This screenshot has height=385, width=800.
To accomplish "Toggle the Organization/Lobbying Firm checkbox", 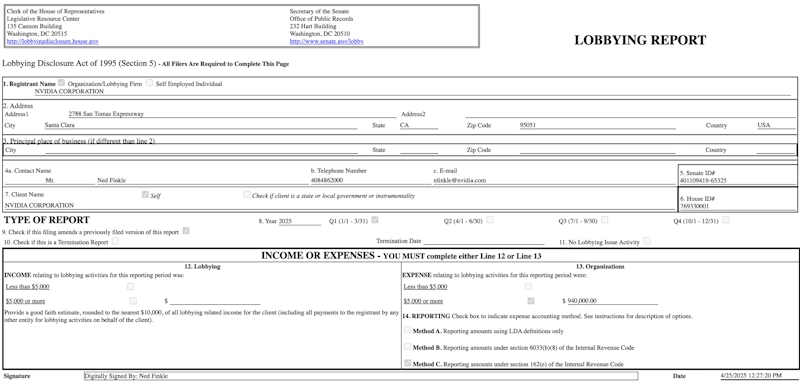I will pyautogui.click(x=62, y=83).
